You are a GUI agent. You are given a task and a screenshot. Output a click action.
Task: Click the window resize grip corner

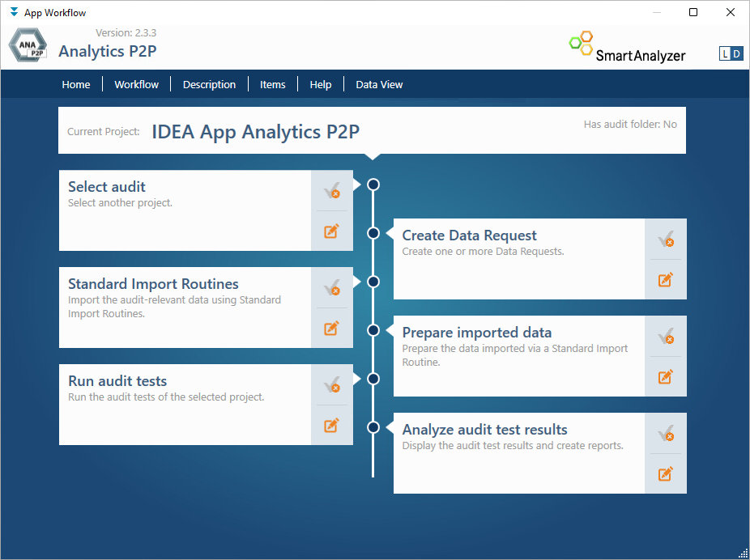744,554
